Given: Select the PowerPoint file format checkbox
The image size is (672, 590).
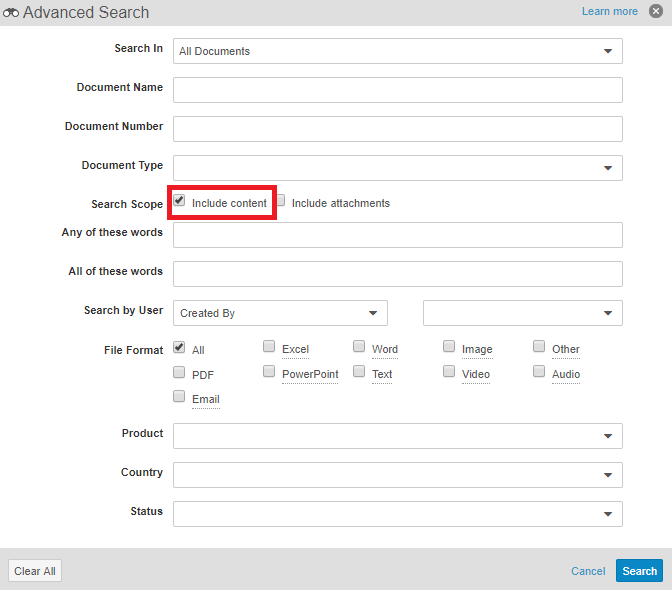Looking at the screenshot, I should [x=269, y=372].
